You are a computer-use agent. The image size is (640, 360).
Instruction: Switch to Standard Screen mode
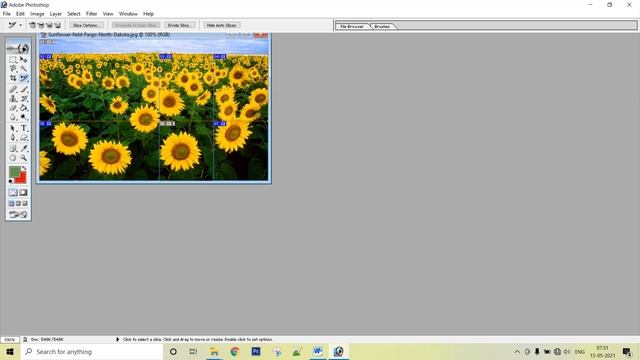tap(11, 203)
